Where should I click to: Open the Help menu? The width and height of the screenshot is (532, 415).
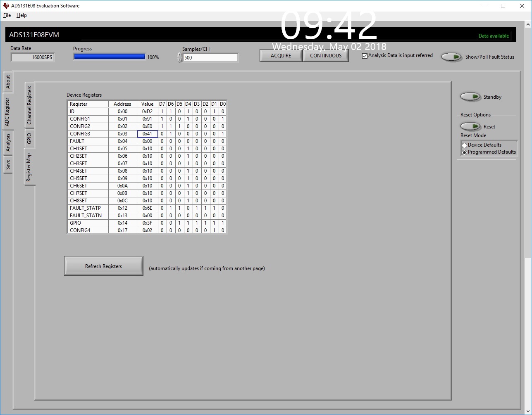21,15
